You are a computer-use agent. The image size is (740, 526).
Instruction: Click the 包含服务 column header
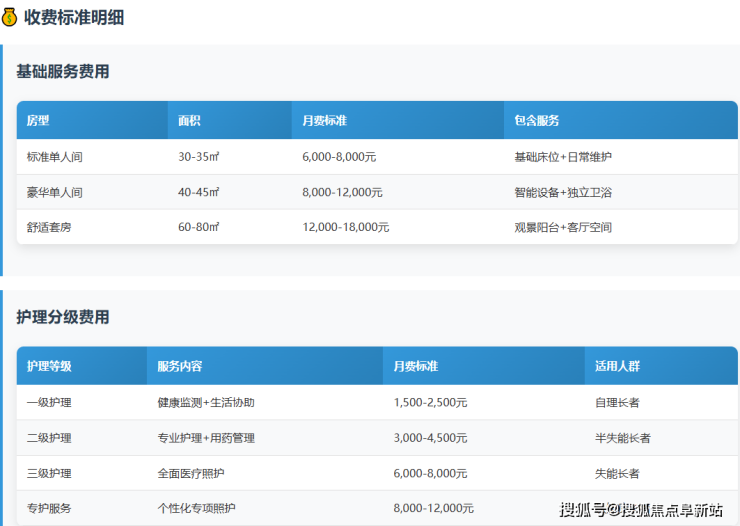[x=537, y=120]
